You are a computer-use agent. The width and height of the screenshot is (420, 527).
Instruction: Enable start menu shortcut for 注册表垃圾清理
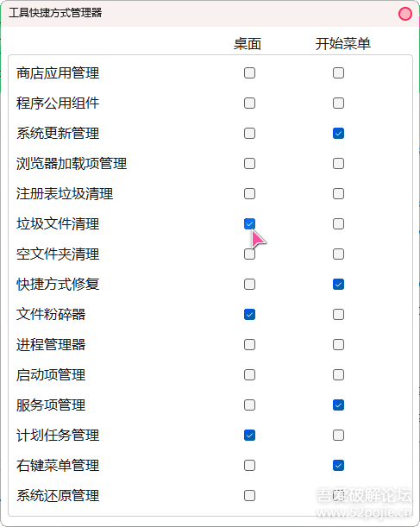click(x=338, y=193)
